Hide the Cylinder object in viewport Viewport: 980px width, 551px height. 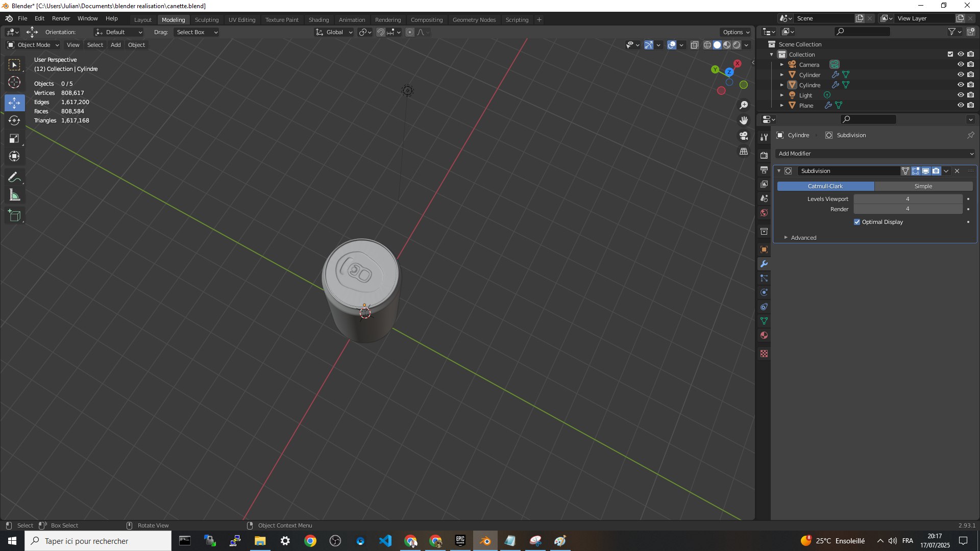coord(961,74)
